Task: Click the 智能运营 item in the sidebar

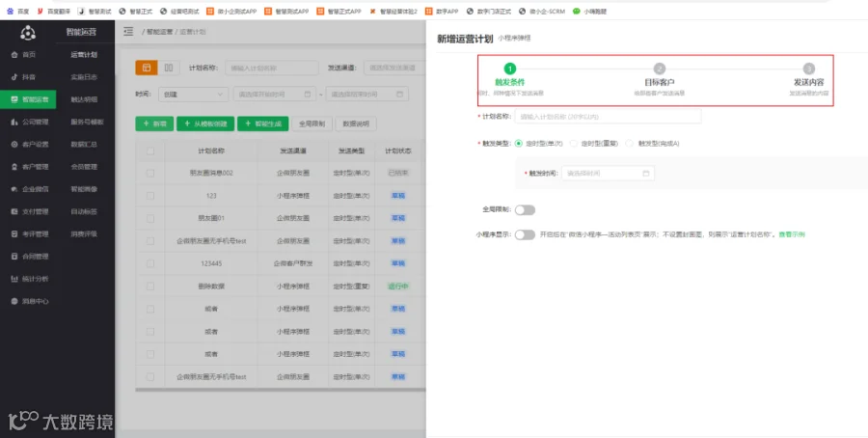Action: click(x=28, y=99)
